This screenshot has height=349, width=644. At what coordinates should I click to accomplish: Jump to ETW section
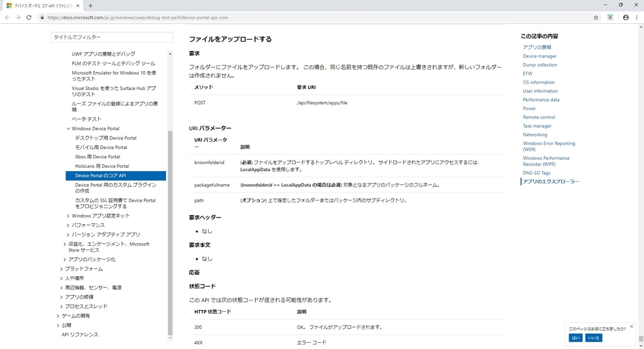[528, 74]
